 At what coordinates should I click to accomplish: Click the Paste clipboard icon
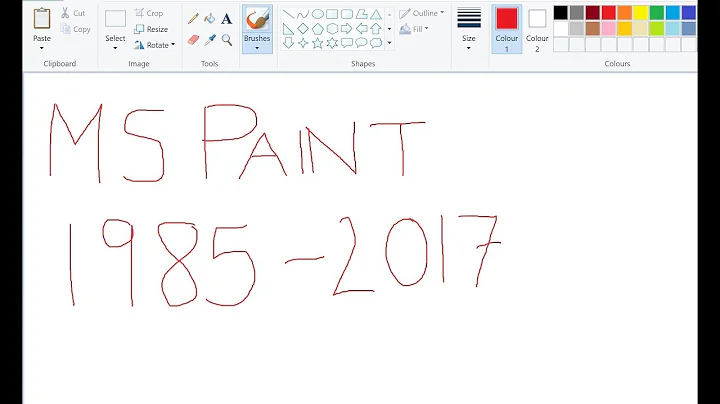[x=42, y=19]
